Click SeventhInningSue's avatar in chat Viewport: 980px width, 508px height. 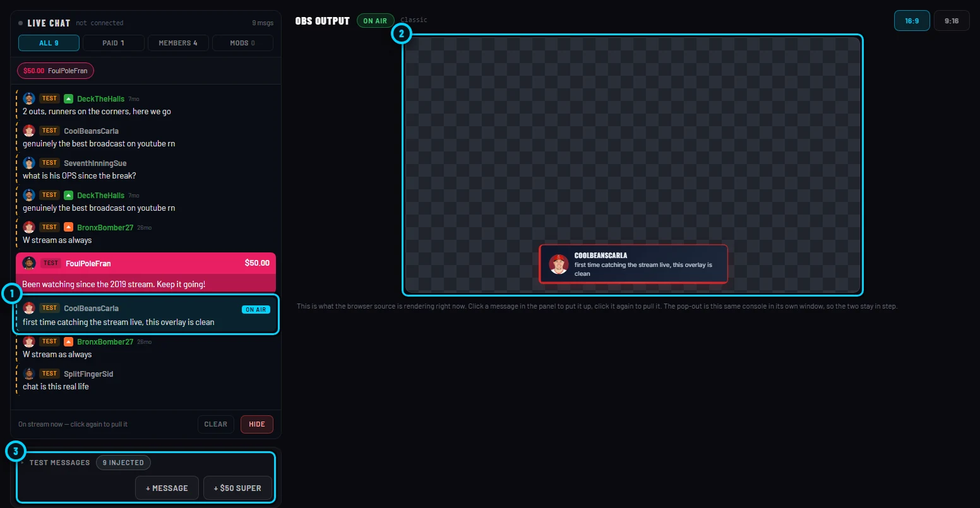point(29,163)
